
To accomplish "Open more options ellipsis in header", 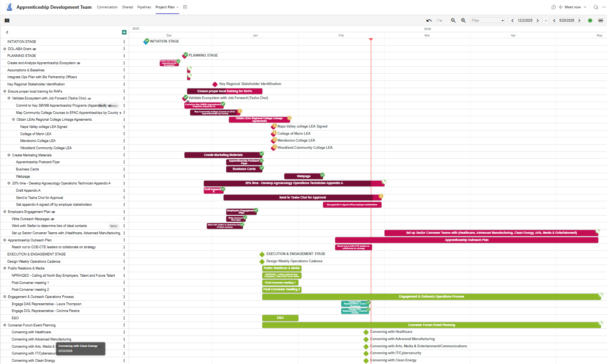I will point(604,7).
